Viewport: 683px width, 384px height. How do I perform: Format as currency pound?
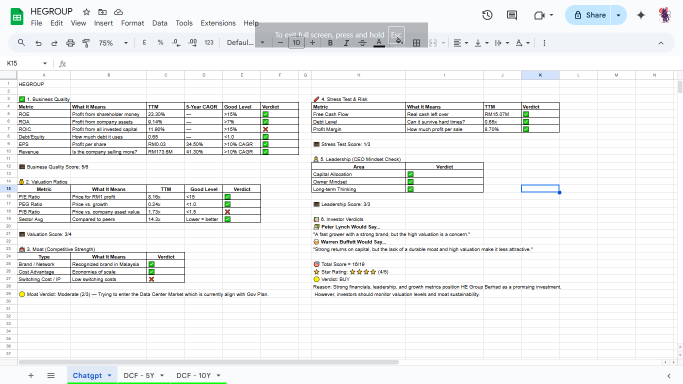click(144, 43)
